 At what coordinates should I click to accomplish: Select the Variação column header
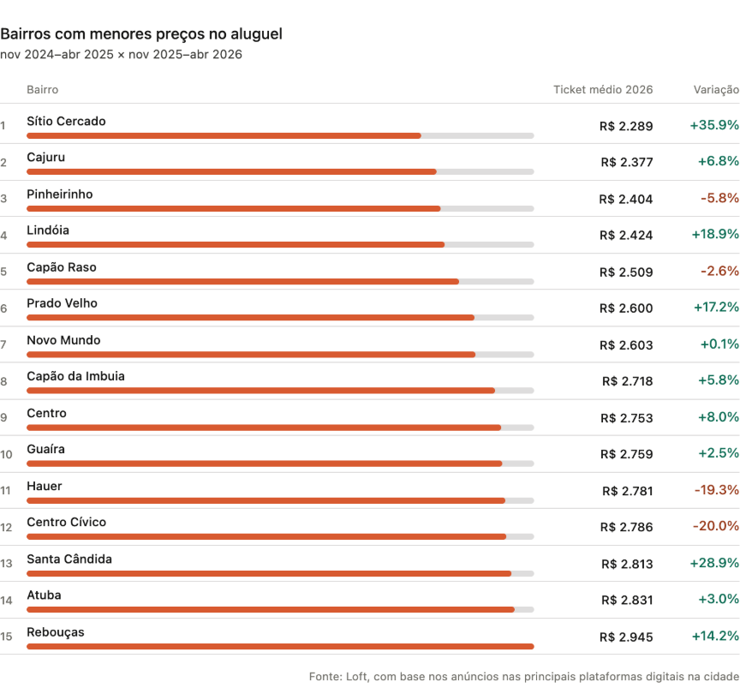pos(716,90)
